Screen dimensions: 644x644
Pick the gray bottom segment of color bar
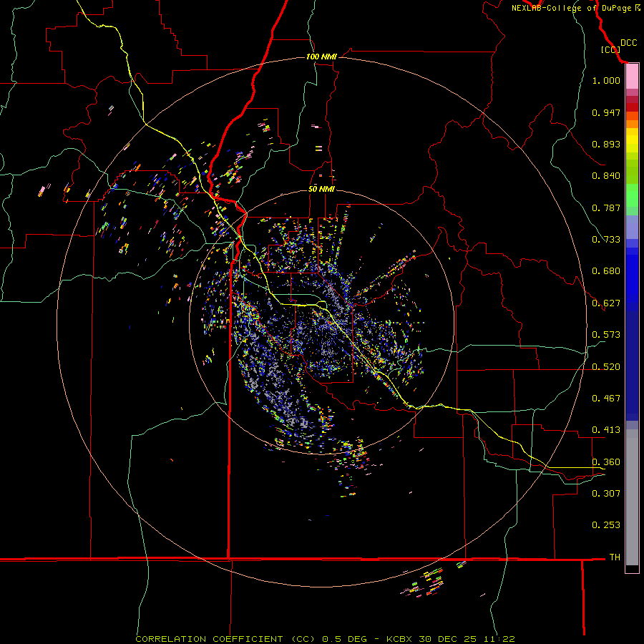(632, 497)
